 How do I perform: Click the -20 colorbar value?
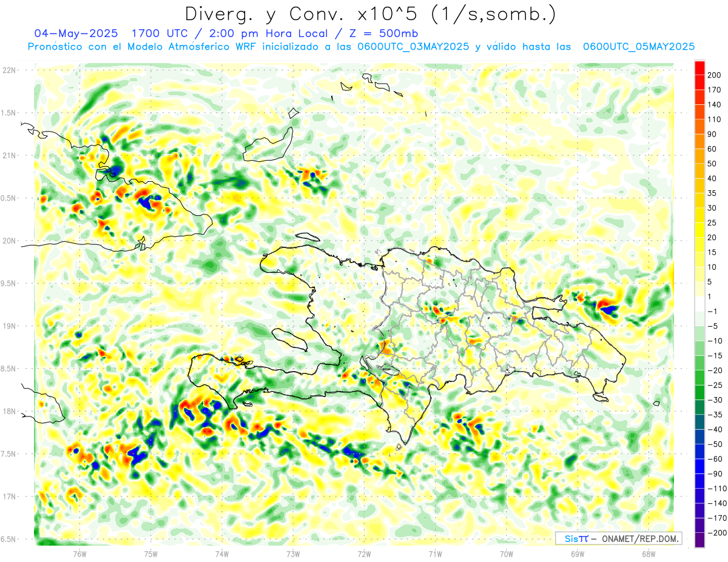point(715,370)
